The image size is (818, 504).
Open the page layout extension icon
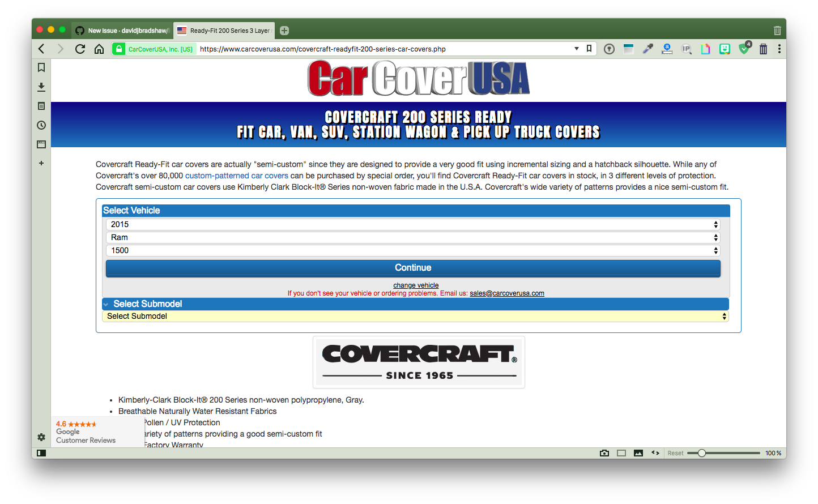pyautogui.click(x=628, y=49)
